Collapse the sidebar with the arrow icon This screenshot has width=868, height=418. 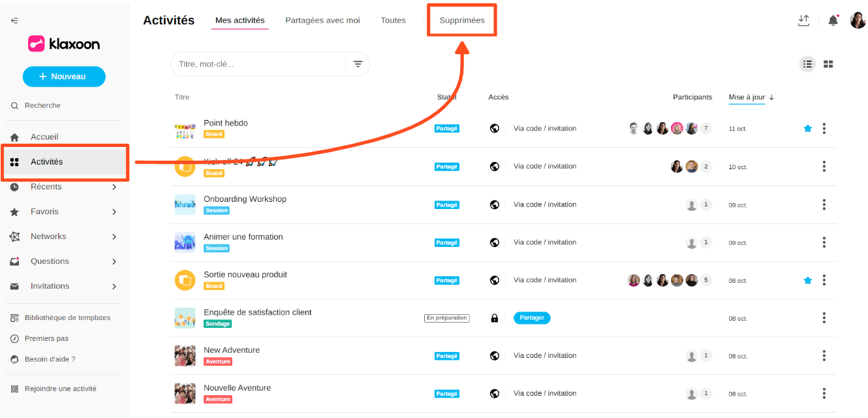point(14,21)
